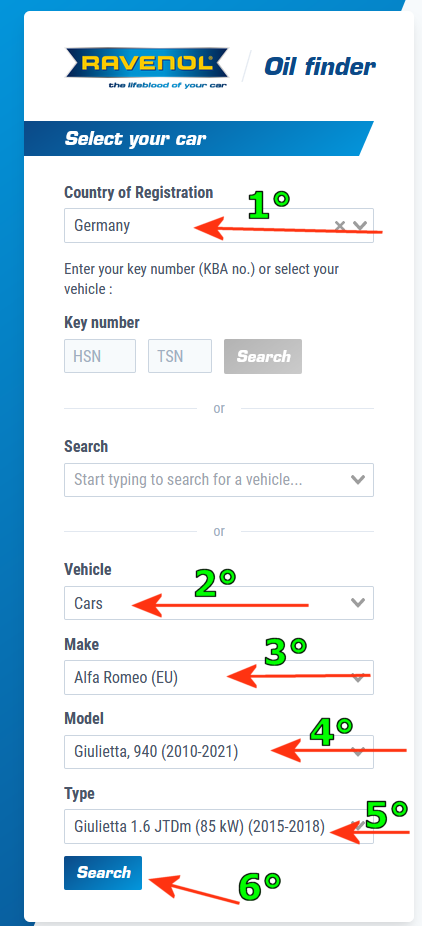Focus the HSN input field
Screen dimensions: 422x926
pos(100,356)
